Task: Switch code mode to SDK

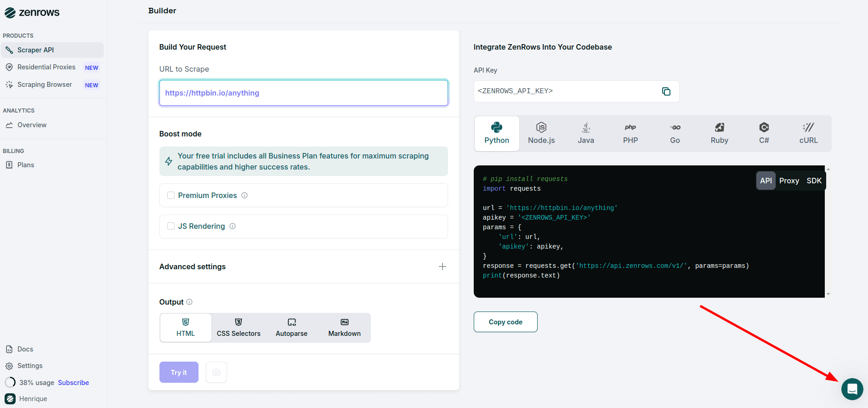Action: click(x=814, y=181)
